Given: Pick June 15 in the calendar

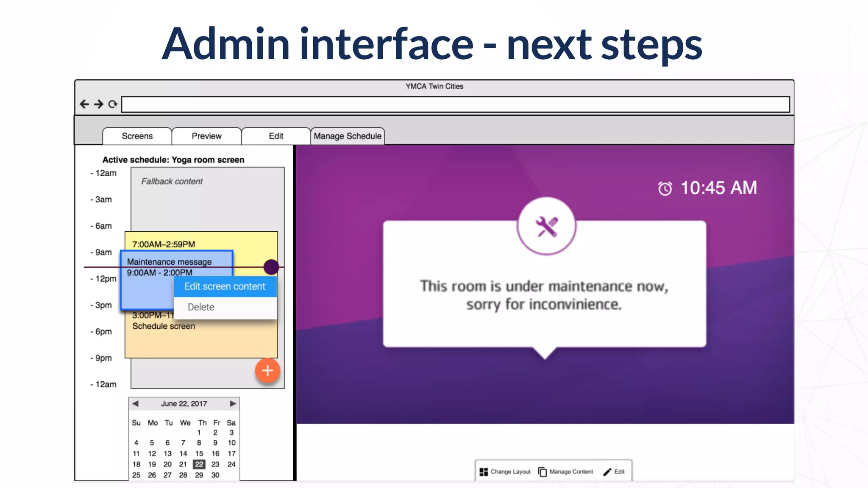Looking at the screenshot, I should pos(199,454).
